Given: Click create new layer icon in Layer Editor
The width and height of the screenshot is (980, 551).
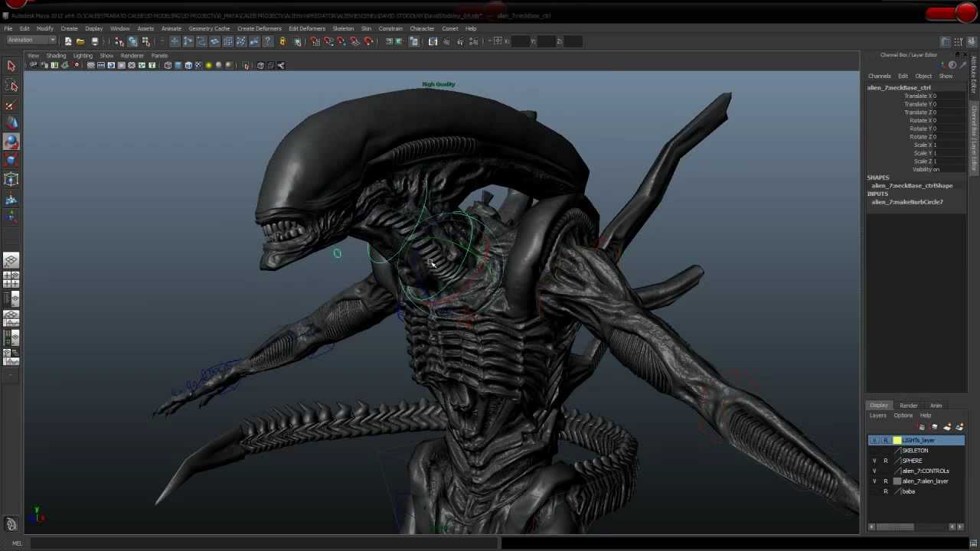Looking at the screenshot, I should [947, 427].
